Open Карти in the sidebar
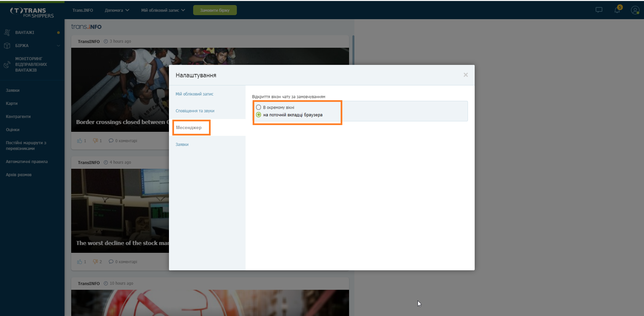 point(12,104)
